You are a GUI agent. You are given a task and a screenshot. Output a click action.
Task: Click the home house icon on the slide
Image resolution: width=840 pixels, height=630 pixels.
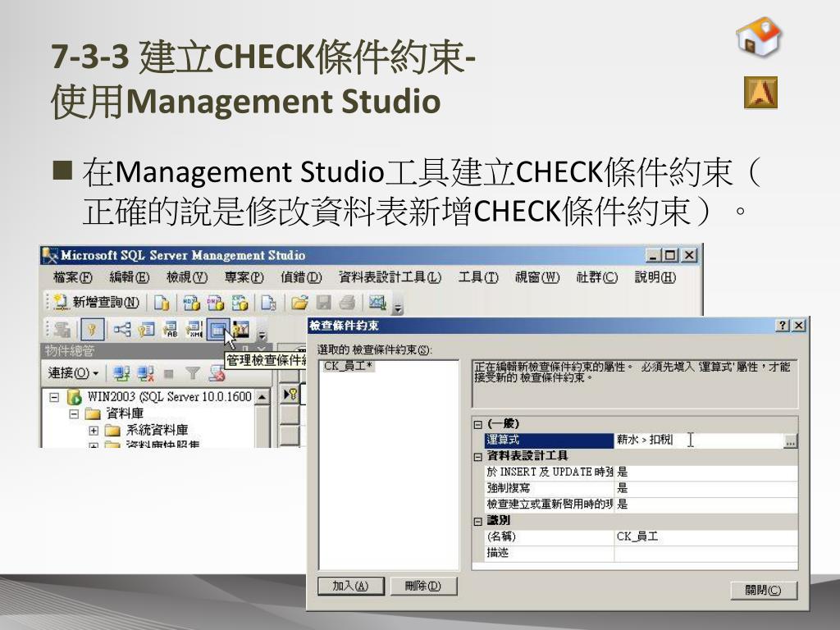click(x=759, y=36)
